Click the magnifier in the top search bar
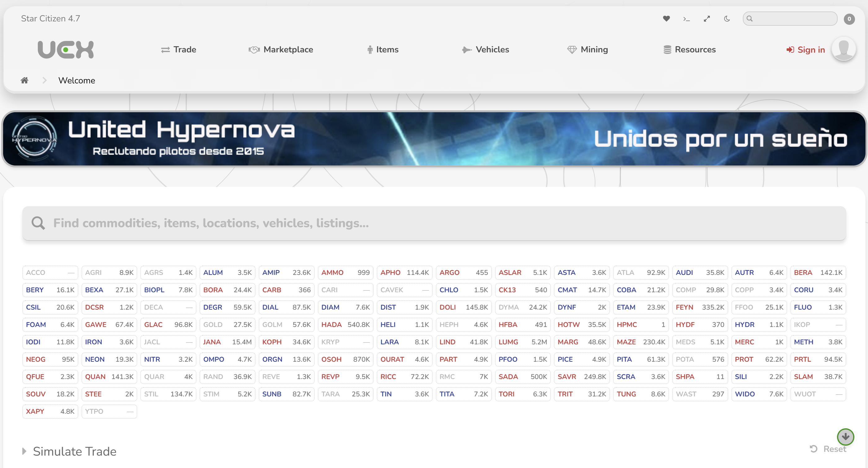The image size is (868, 468). 750,19
